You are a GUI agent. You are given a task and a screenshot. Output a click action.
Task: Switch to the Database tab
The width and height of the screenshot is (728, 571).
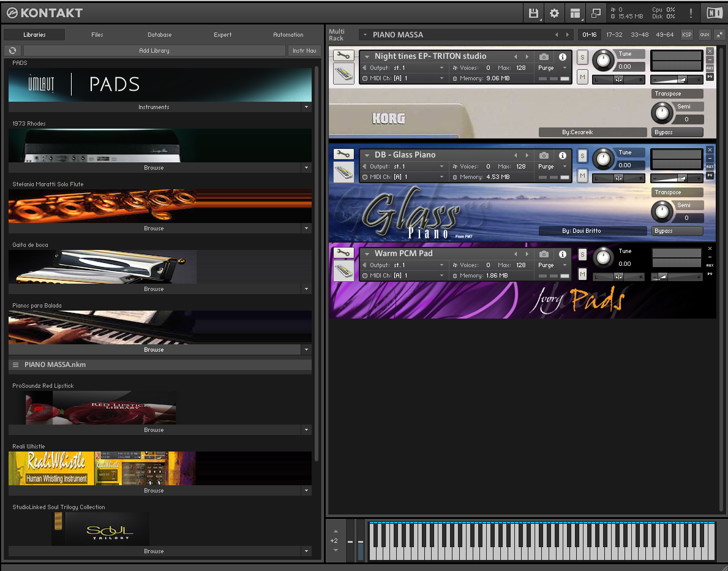click(160, 35)
